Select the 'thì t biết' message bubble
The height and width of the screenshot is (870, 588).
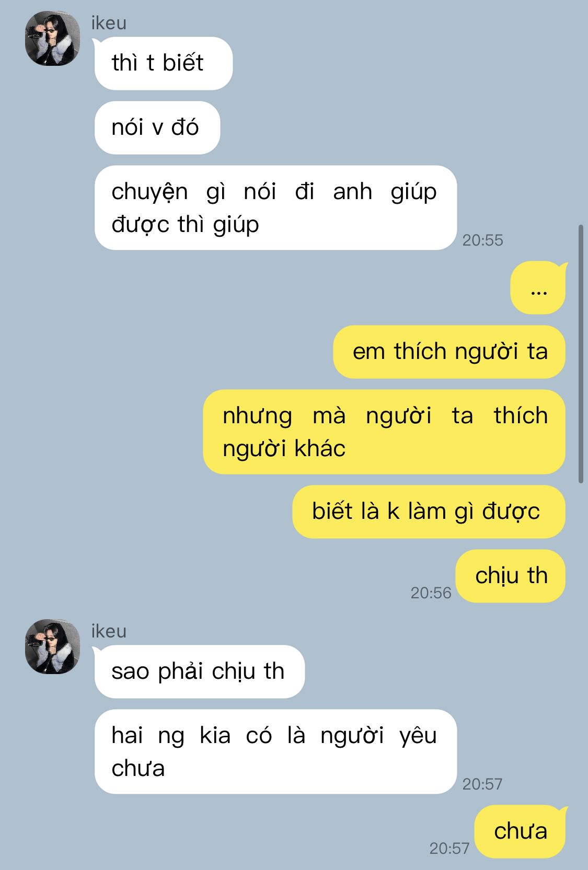point(163,63)
